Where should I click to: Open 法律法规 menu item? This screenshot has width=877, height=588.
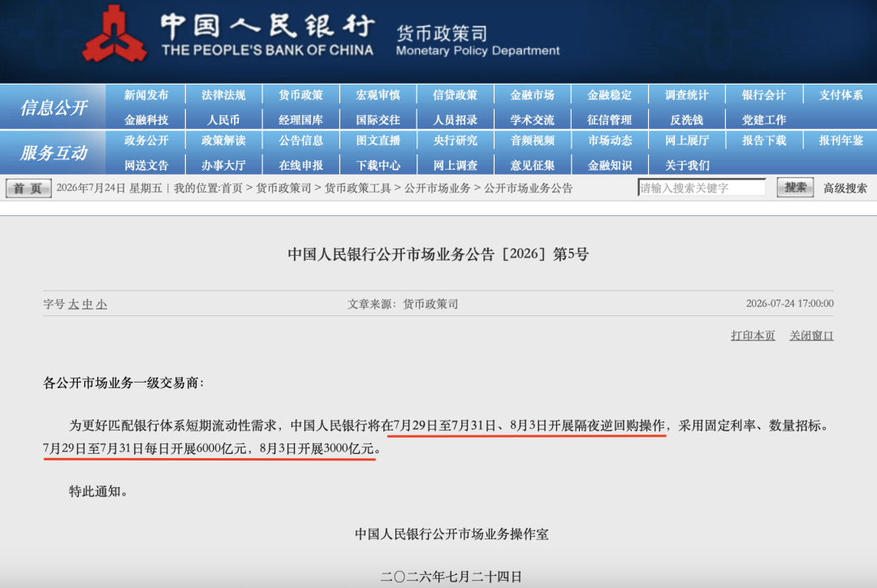pos(223,95)
